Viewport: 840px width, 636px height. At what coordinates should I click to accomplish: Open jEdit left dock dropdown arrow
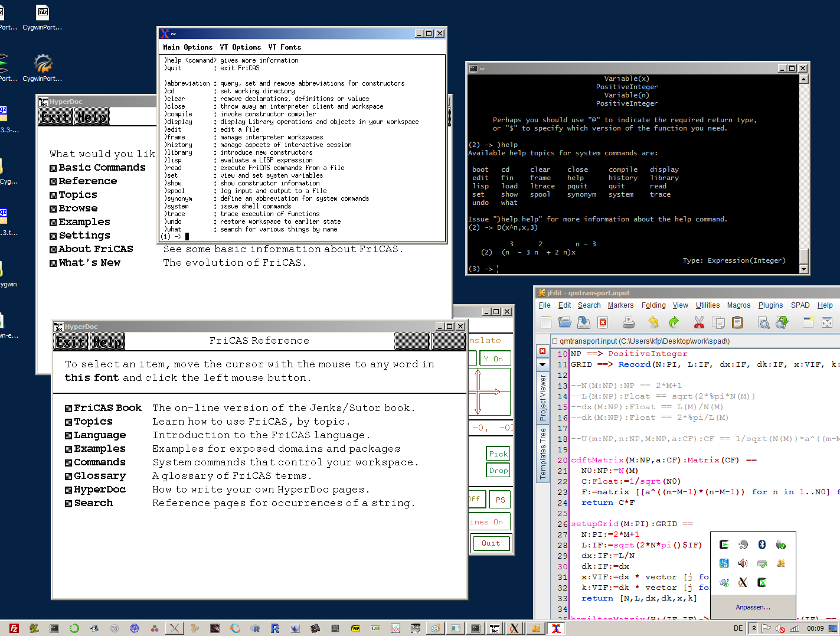pyautogui.click(x=542, y=364)
